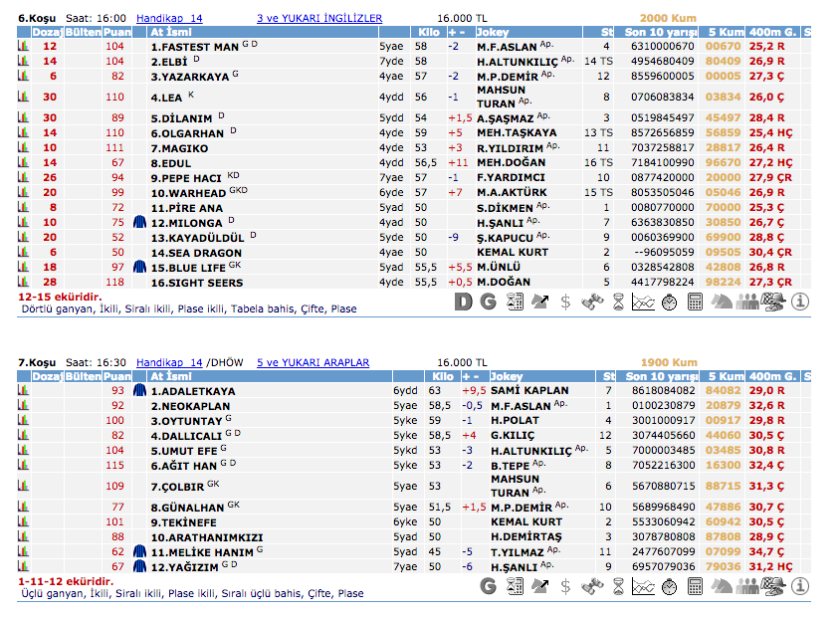
Task: Open the 5 ve YUKARI ARAPLAR link
Action: tap(313, 363)
